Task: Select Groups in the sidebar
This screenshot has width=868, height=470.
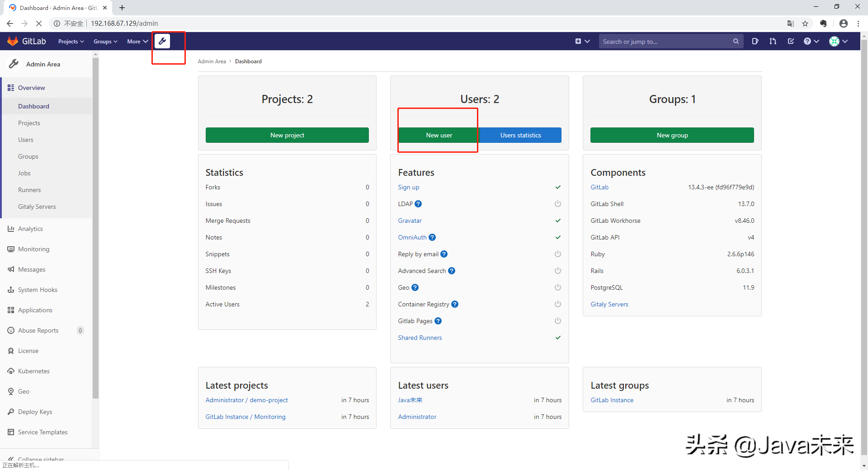Action: (47, 156)
